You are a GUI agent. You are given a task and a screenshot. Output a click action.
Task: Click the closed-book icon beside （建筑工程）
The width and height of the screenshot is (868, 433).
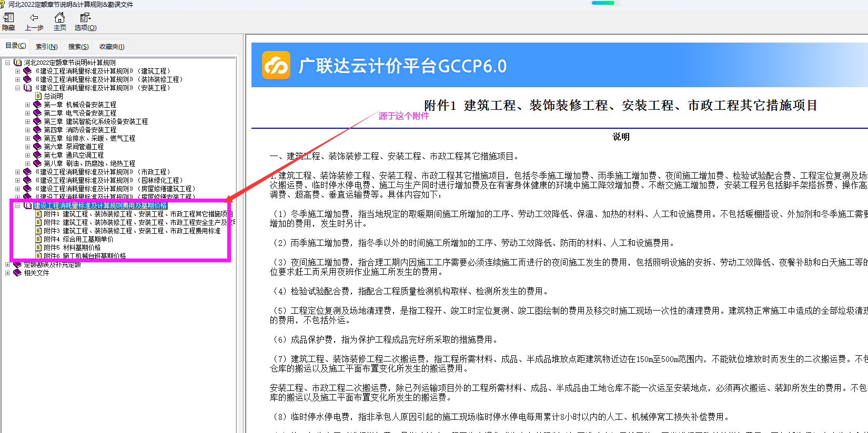27,71
